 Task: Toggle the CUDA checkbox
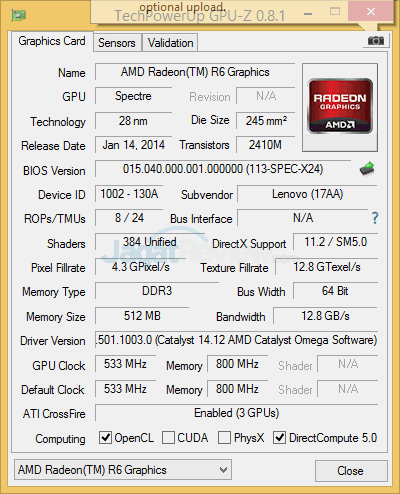(x=168, y=438)
